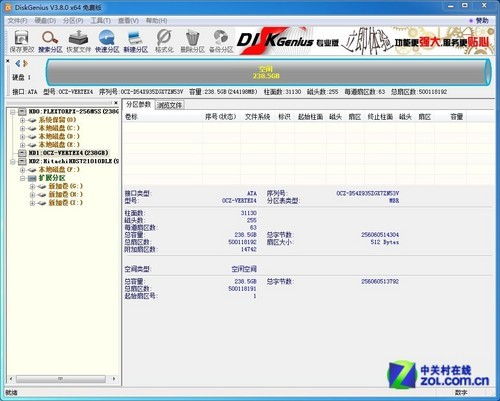
Task: Click the left panel horizontal scrollbar
Action: coord(62,379)
